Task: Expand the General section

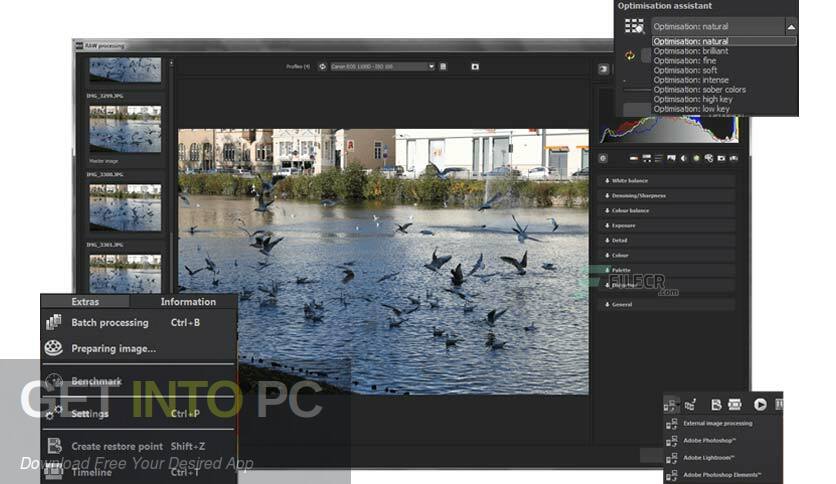Action: click(x=666, y=304)
